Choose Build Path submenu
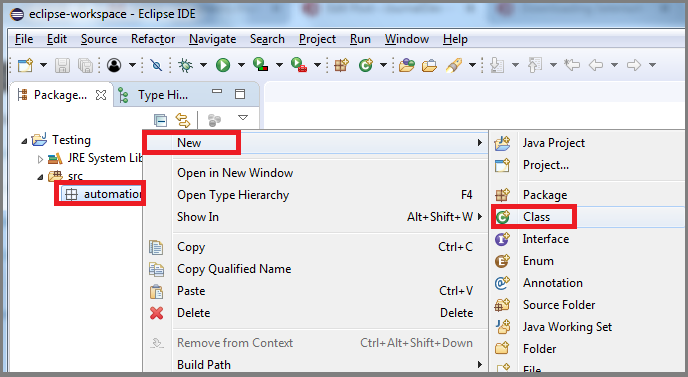The height and width of the screenshot is (377, 688). coord(315,365)
